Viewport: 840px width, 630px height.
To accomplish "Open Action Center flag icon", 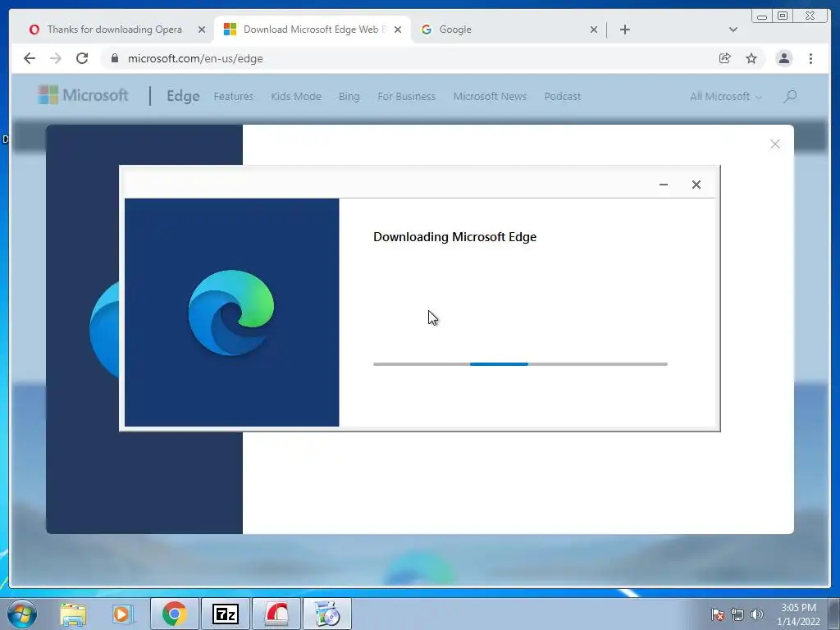I will coord(718,614).
